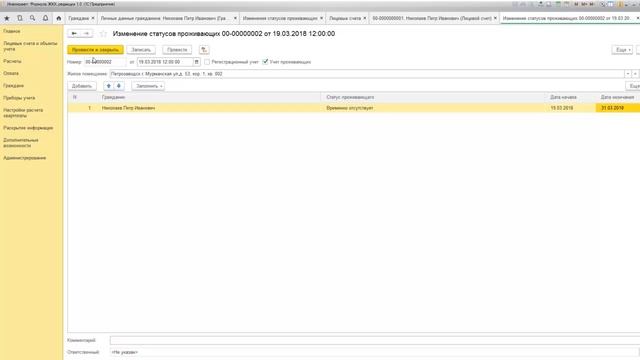Viewport: 640px width, 360px height.
Task: Add document to favorites with the star
Action: pyautogui.click(x=103, y=34)
